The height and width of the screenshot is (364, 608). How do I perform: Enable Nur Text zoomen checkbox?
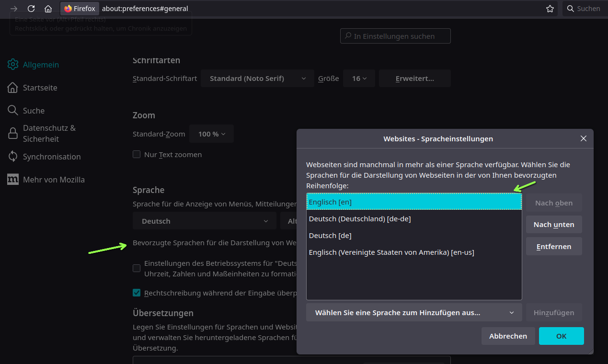click(137, 155)
